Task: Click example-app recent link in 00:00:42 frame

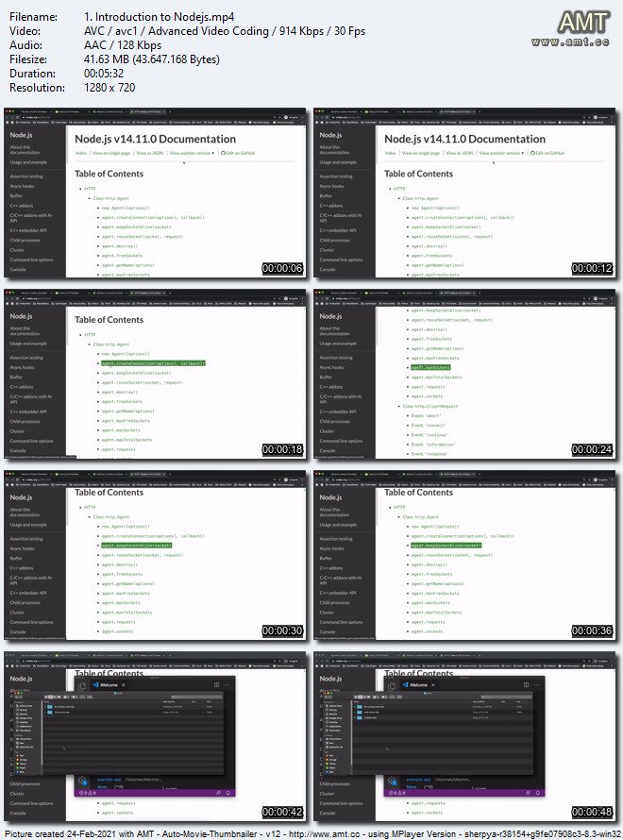Action: point(109,780)
